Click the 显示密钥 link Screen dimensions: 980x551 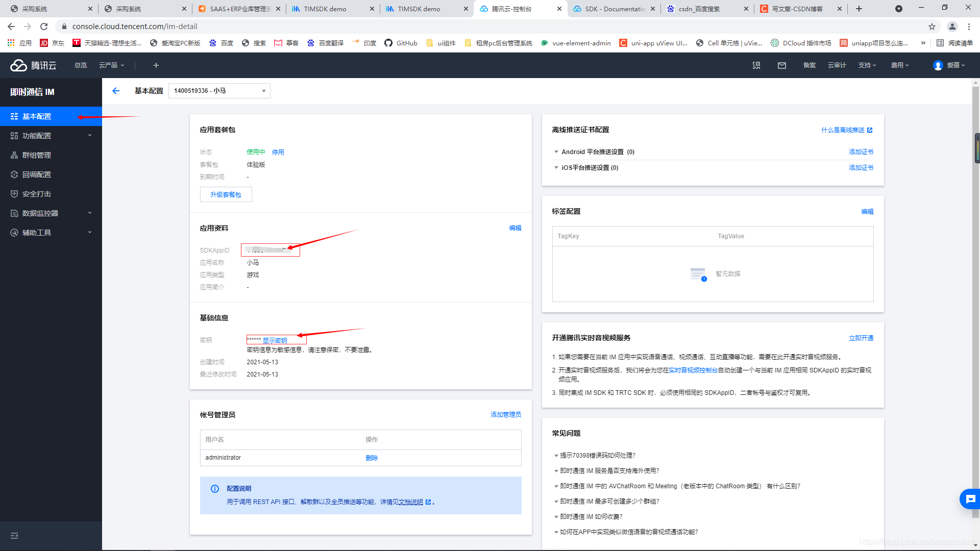coord(275,340)
